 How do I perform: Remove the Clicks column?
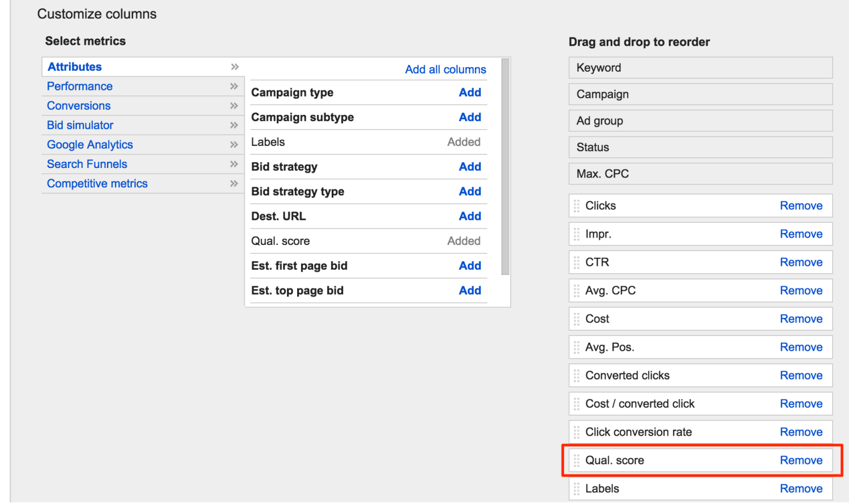coord(801,206)
